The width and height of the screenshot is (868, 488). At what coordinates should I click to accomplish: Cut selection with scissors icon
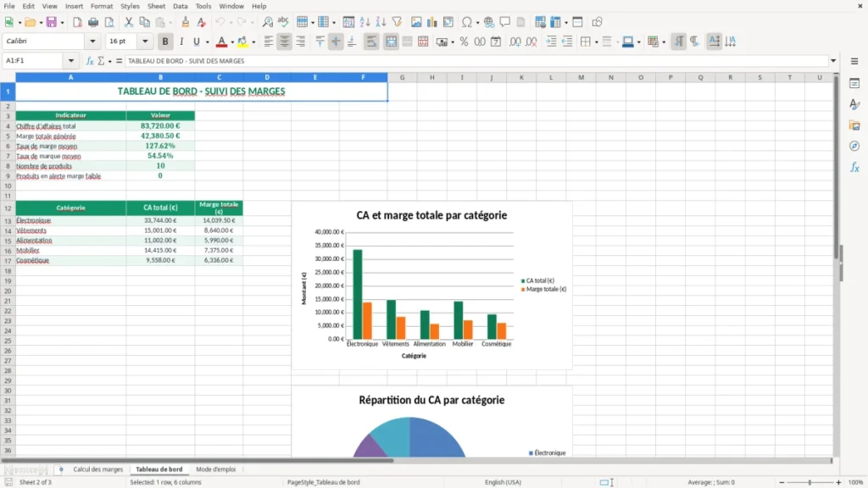129,22
